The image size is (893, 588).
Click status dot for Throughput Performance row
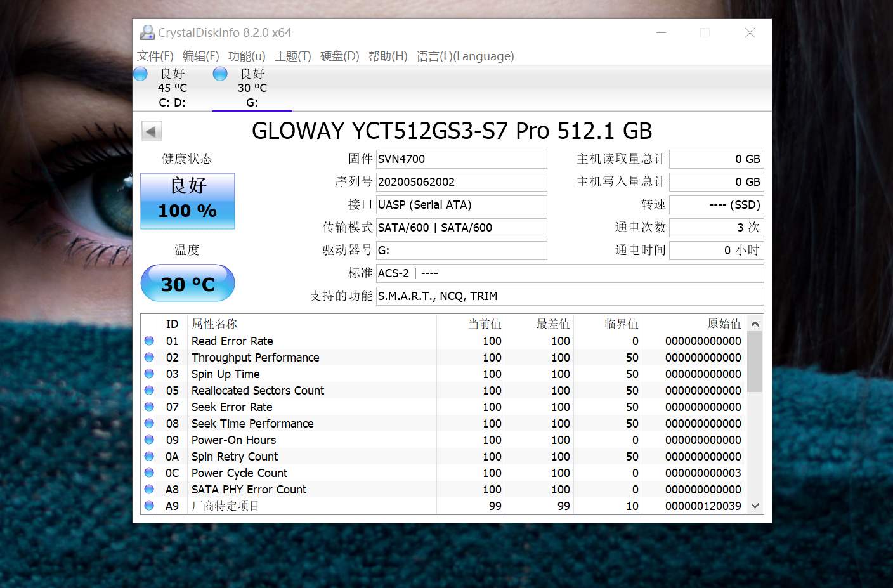click(x=149, y=357)
